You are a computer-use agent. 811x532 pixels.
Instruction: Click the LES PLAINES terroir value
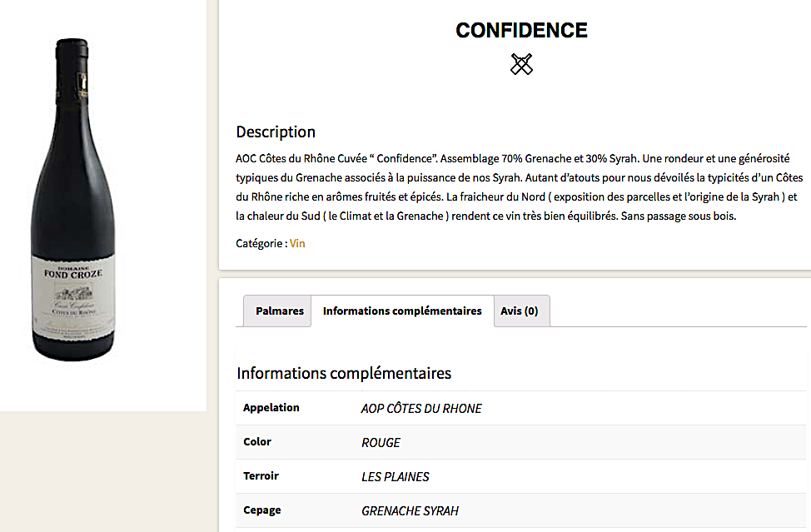point(396,477)
